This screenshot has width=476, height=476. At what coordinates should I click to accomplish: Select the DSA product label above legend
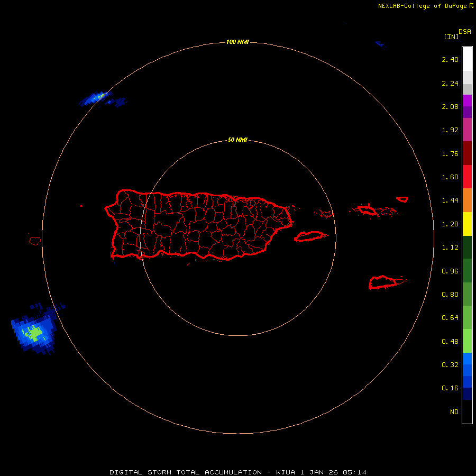[465, 32]
